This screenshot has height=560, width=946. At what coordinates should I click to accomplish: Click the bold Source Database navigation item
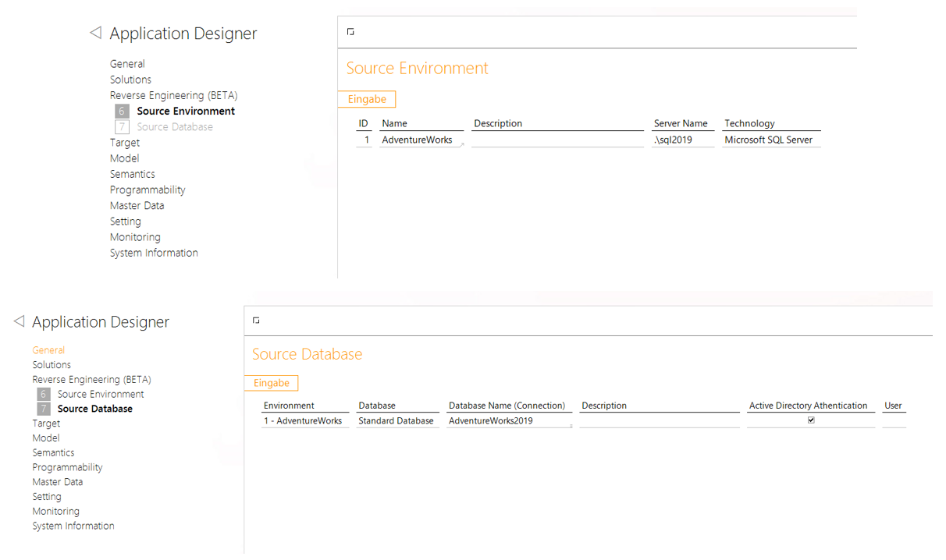95,409
